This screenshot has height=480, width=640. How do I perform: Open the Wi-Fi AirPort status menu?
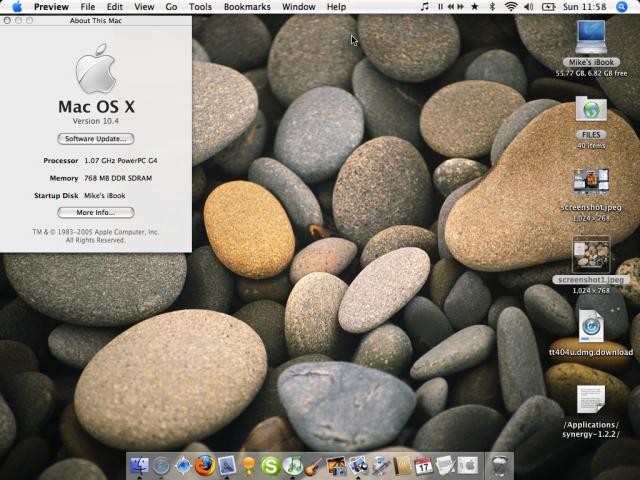(511, 7)
